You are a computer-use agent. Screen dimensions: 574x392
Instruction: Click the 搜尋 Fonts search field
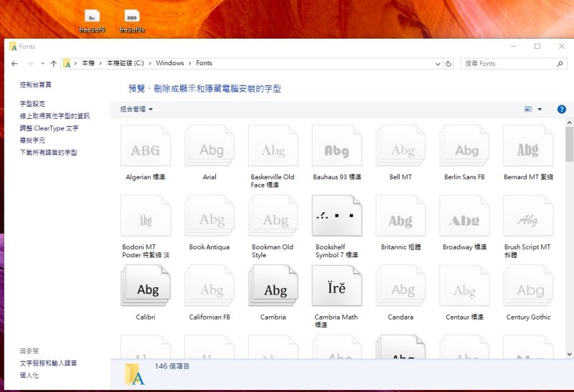(509, 64)
